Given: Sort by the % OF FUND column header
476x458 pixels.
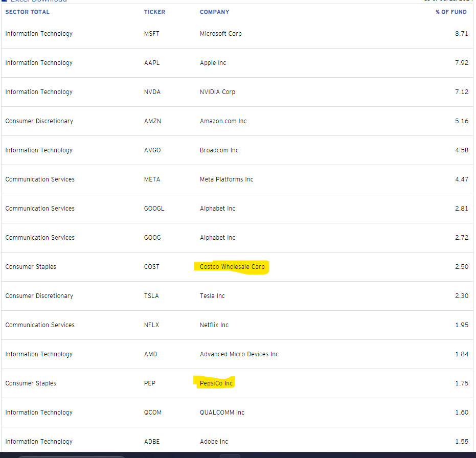Looking at the screenshot, I should click(451, 12).
